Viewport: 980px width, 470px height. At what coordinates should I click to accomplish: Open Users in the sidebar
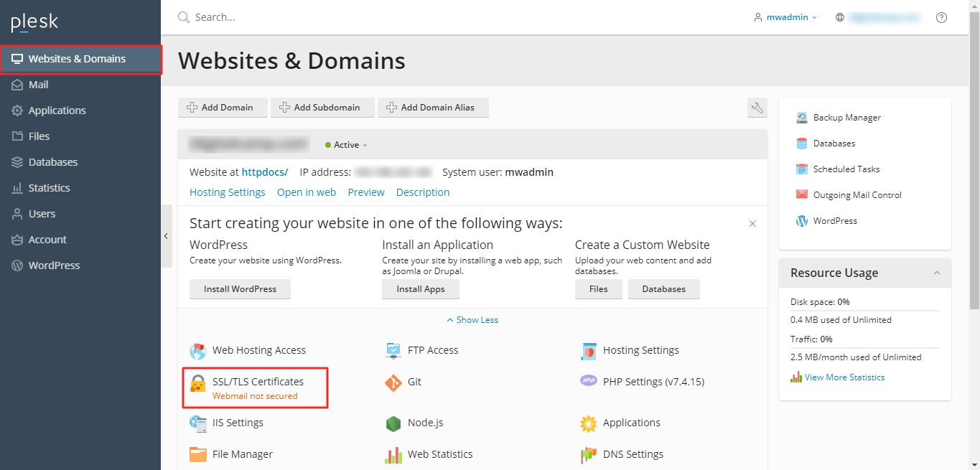(x=80, y=214)
